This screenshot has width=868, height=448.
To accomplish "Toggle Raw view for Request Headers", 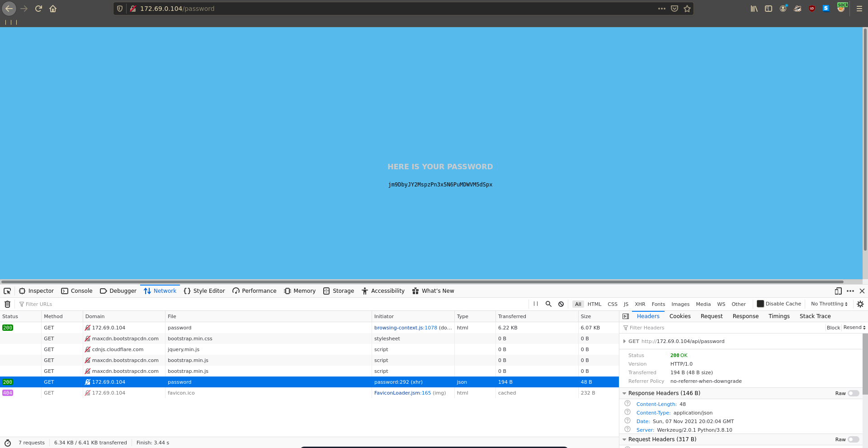I will [853, 439].
